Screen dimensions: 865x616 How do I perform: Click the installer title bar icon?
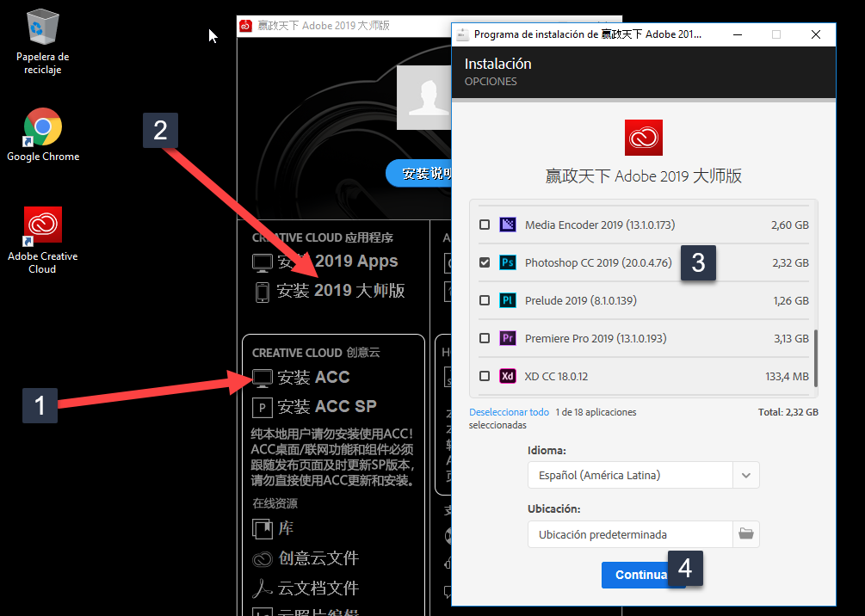463,34
